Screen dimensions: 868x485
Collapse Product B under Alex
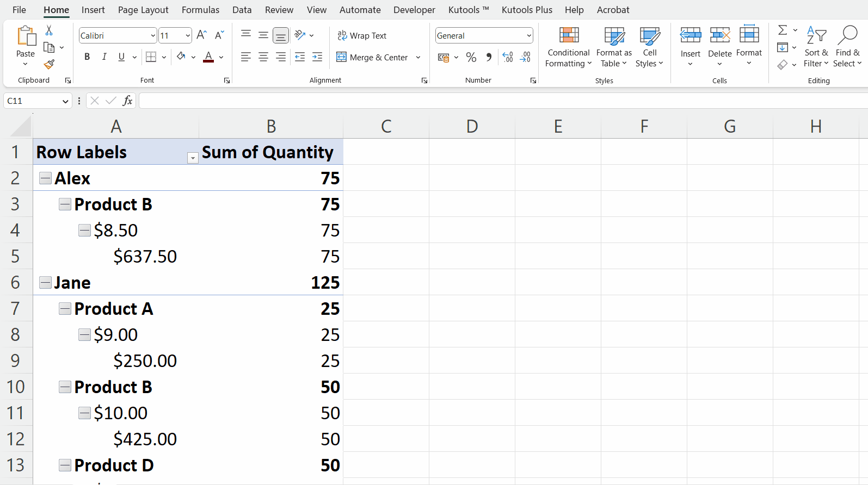(65, 204)
